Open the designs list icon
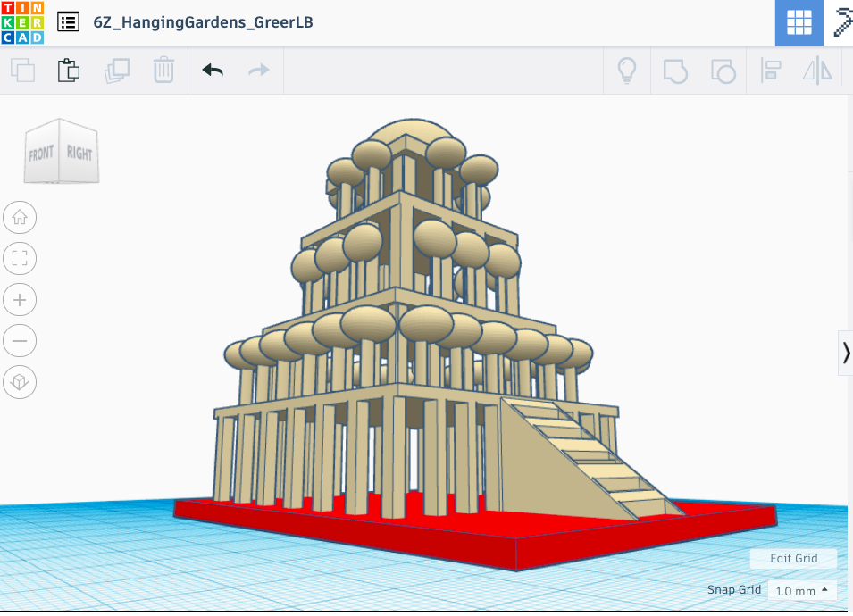 (68, 22)
